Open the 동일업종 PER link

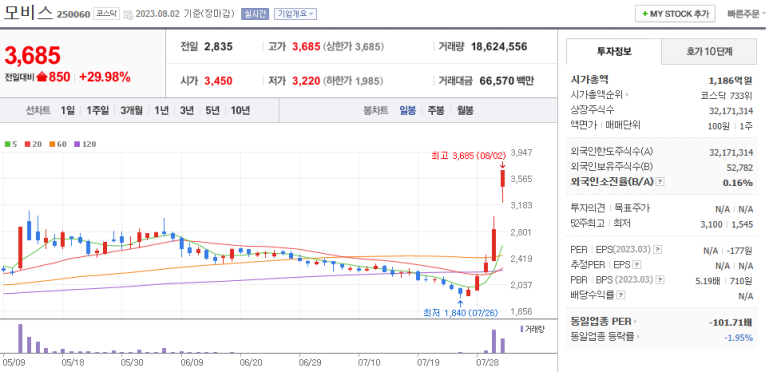[x=602, y=322]
